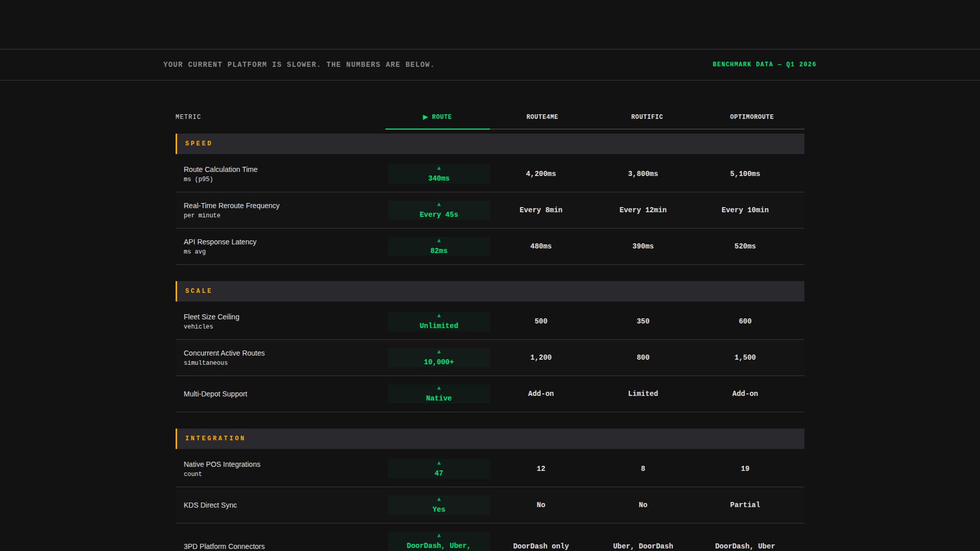Click the Limited value under Routific
This screenshot has height=551, width=980.
[643, 394]
